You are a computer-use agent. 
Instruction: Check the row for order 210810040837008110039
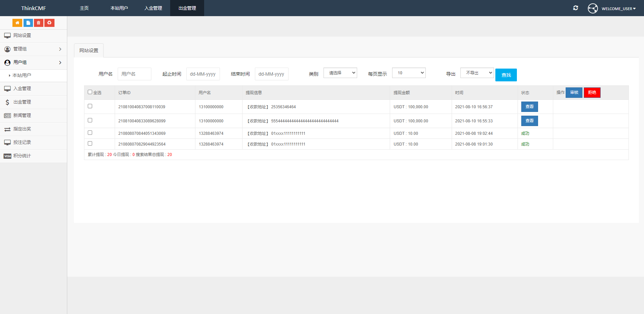90,106
